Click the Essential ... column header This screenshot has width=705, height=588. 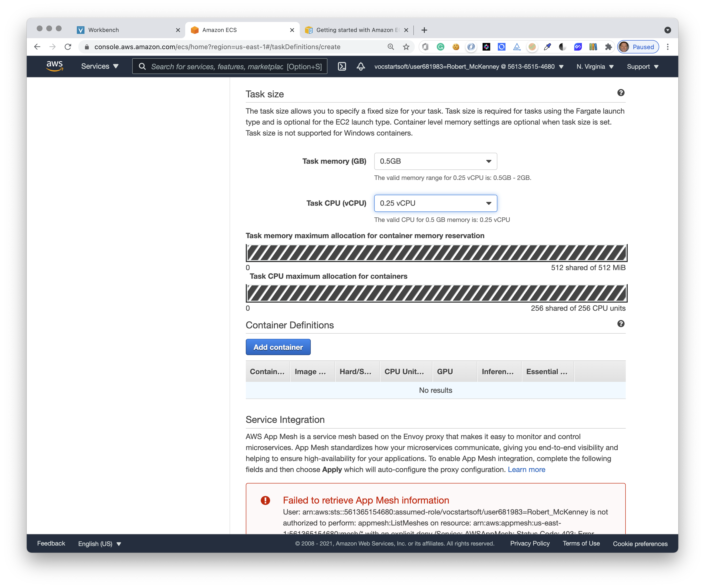point(548,372)
